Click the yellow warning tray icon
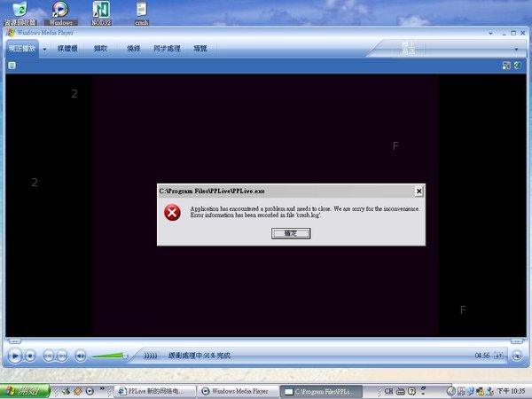Image resolution: width=532 pixels, height=399 pixels. click(x=480, y=391)
